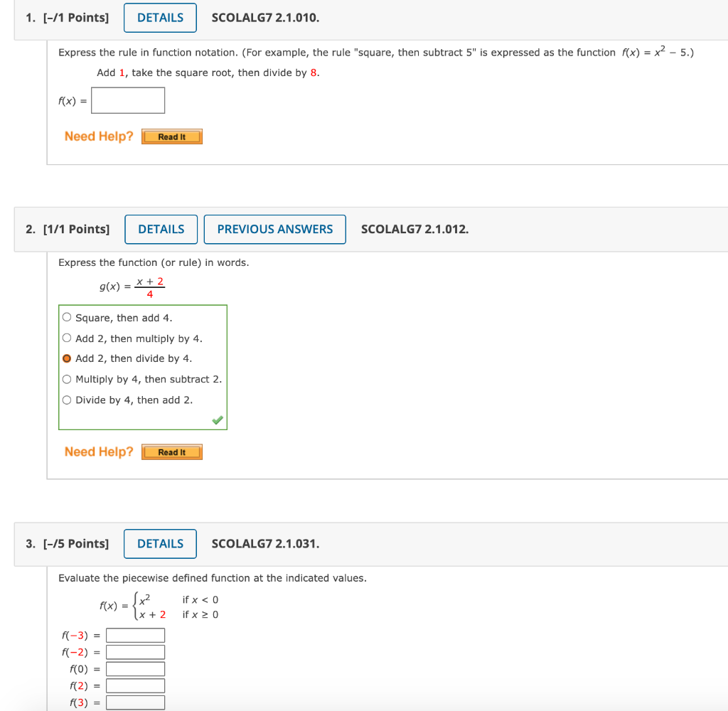
Task: Open DETAILS for question 2
Action: [161, 229]
